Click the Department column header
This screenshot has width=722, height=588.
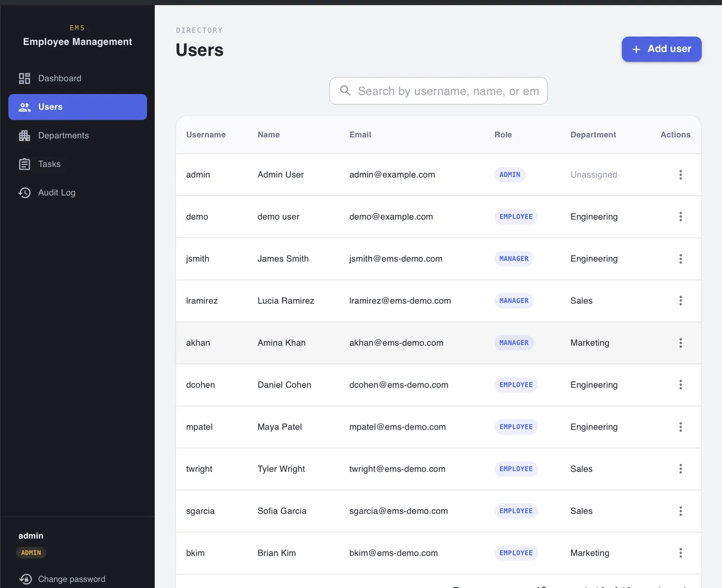pos(593,135)
